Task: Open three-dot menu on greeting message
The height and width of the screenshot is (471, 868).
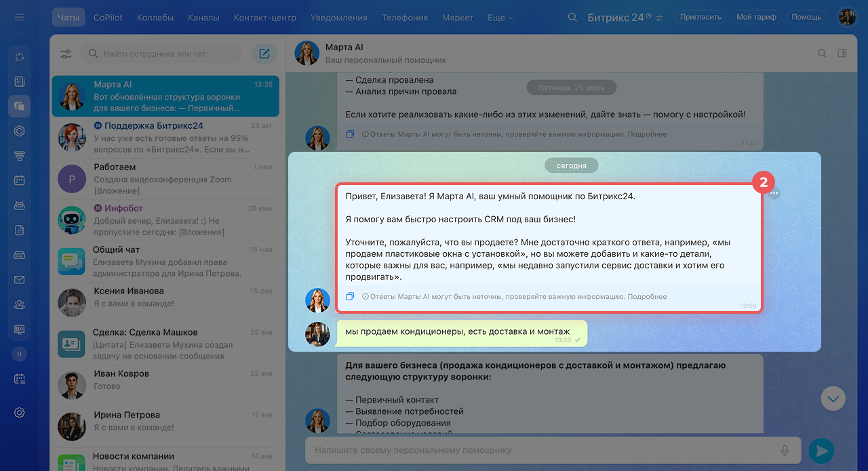Action: (x=774, y=193)
